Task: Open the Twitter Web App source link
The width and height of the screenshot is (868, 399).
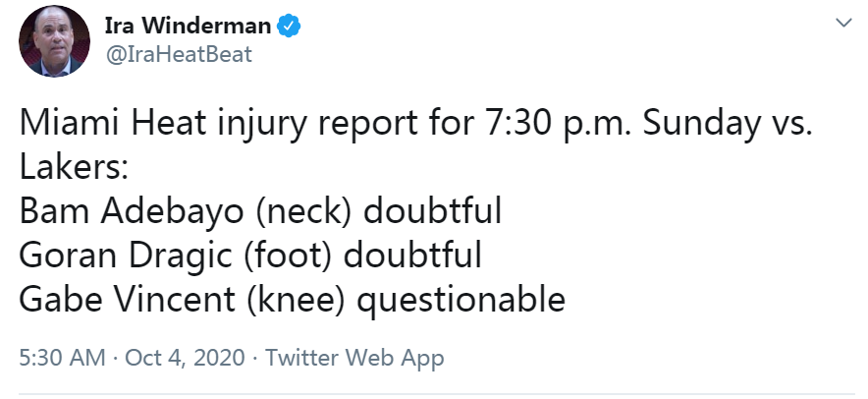Action: (x=354, y=358)
